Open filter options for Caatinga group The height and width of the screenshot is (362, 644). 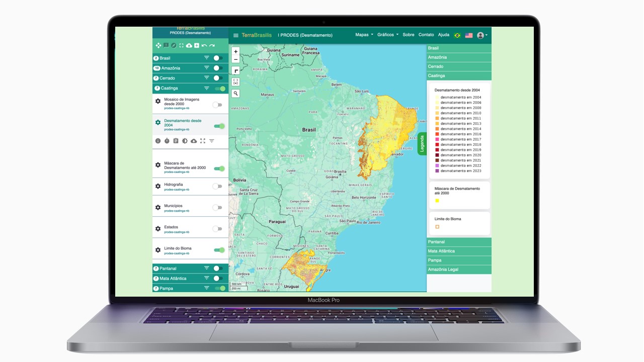(206, 88)
